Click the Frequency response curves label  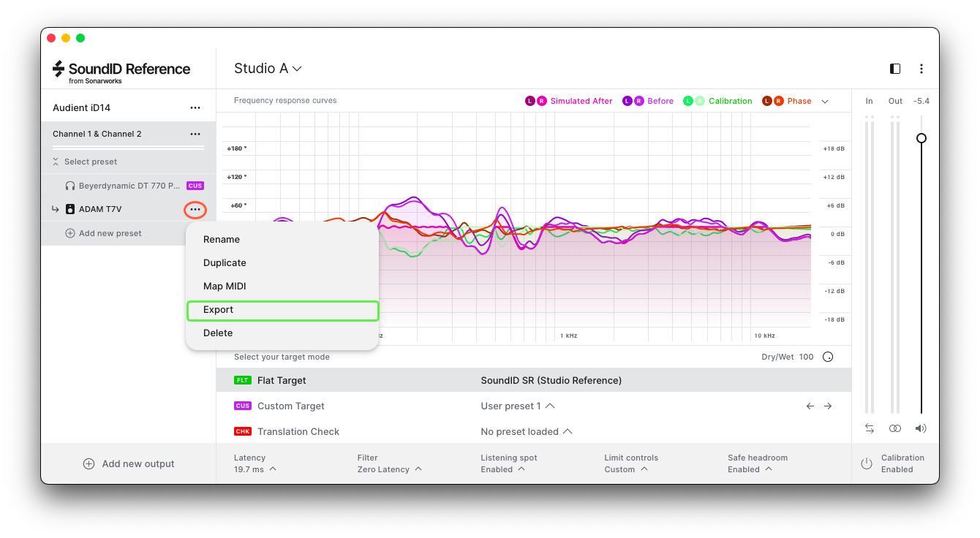285,101
